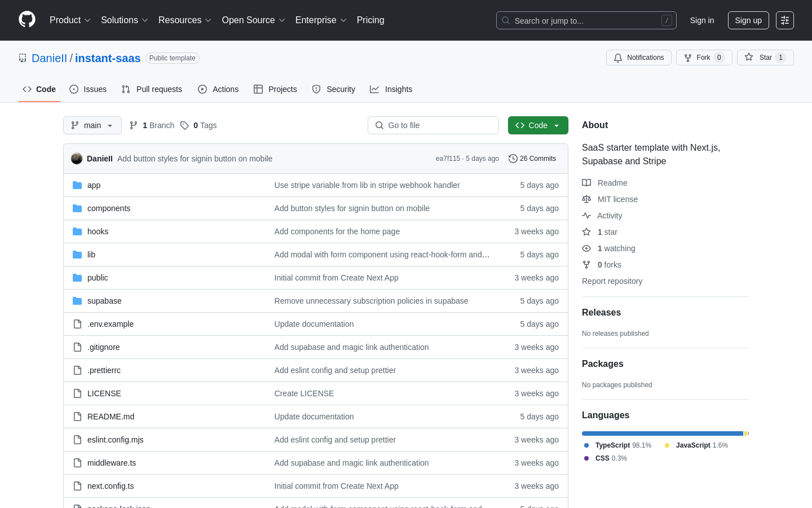Click the global navigation menu icon
Screen dimensions: 812x508
pos(785,20)
